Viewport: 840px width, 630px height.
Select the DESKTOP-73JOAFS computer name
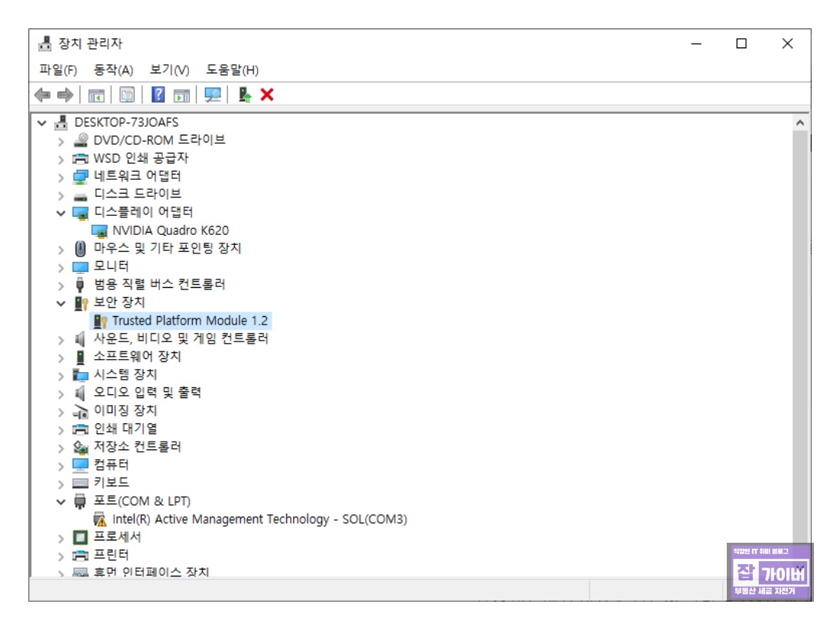pos(126,122)
